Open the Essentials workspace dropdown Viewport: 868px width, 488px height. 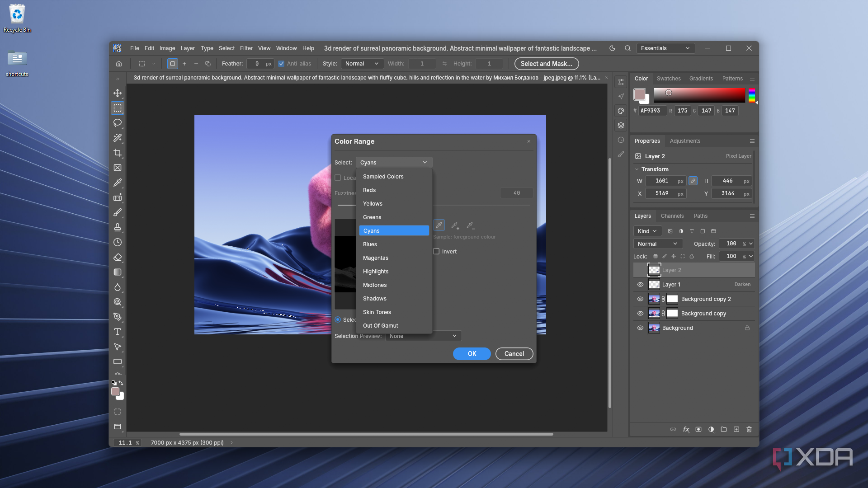coord(665,48)
